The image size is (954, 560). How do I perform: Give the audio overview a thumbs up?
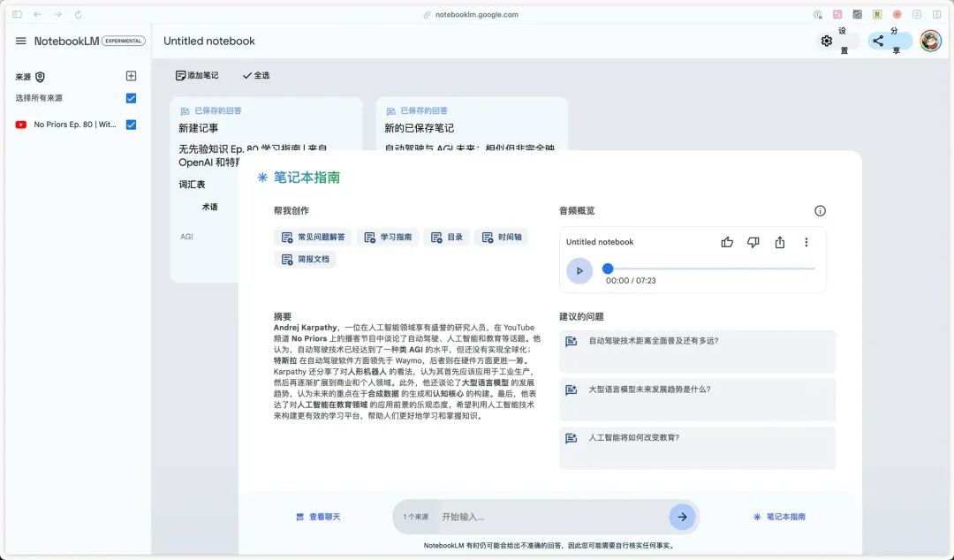727,242
